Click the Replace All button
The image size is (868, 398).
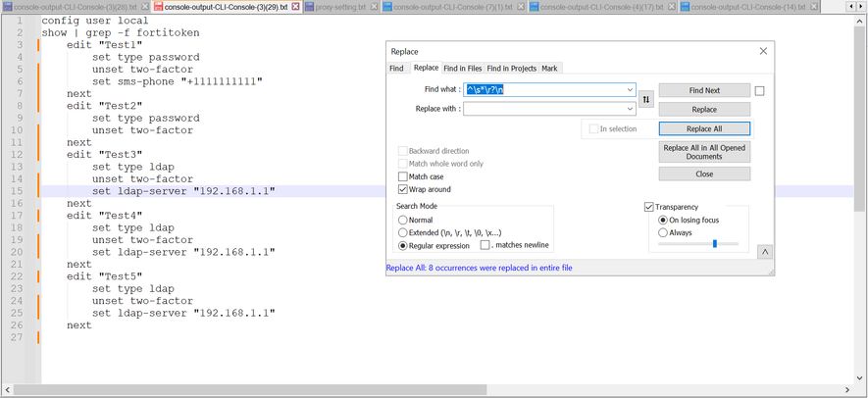click(x=704, y=128)
